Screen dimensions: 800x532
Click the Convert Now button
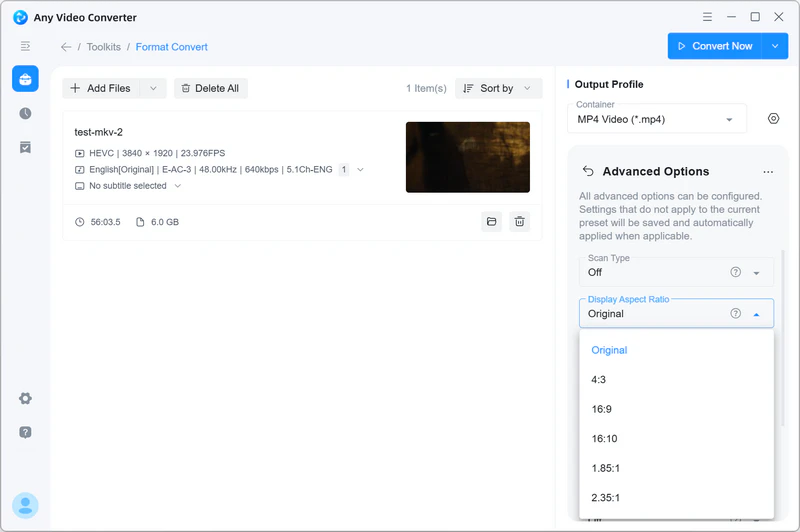pos(714,46)
